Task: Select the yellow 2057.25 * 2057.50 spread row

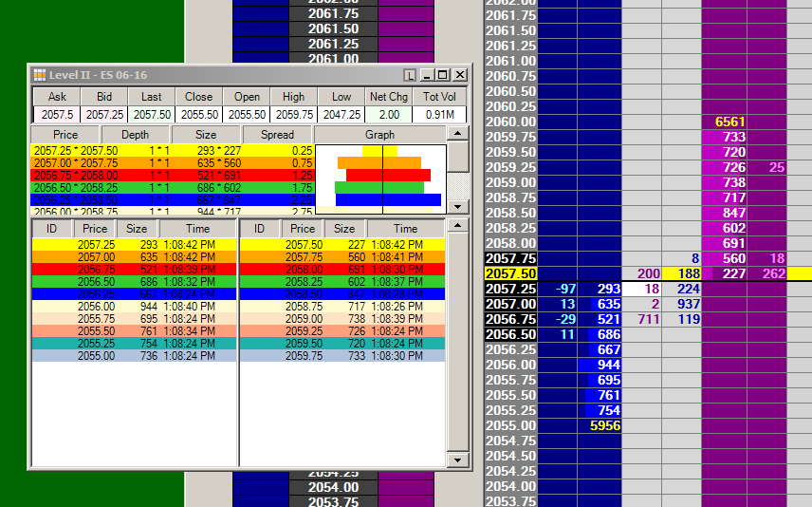Action: pyautogui.click(x=173, y=151)
